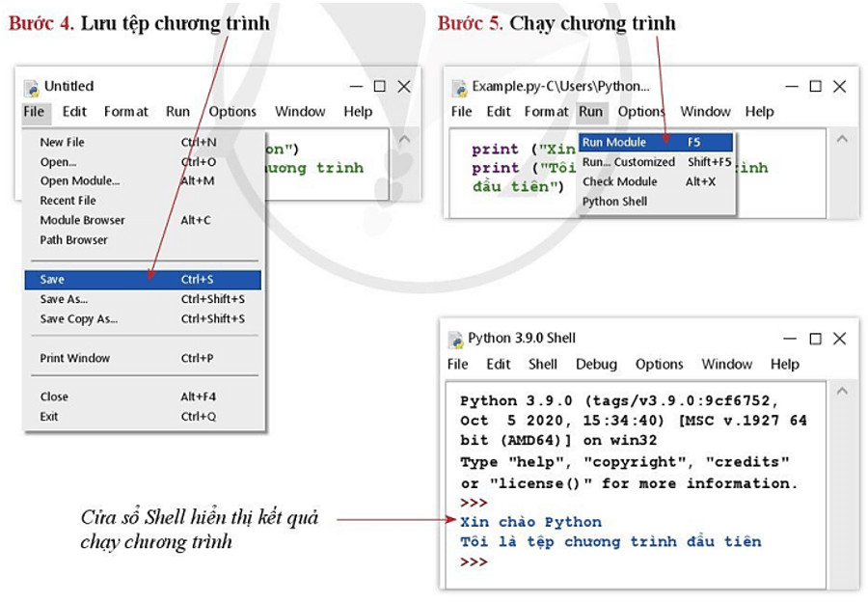Open Help menu in Untitled window
Image resolution: width=868 pixels, height=602 pixels.
pyautogui.click(x=358, y=111)
